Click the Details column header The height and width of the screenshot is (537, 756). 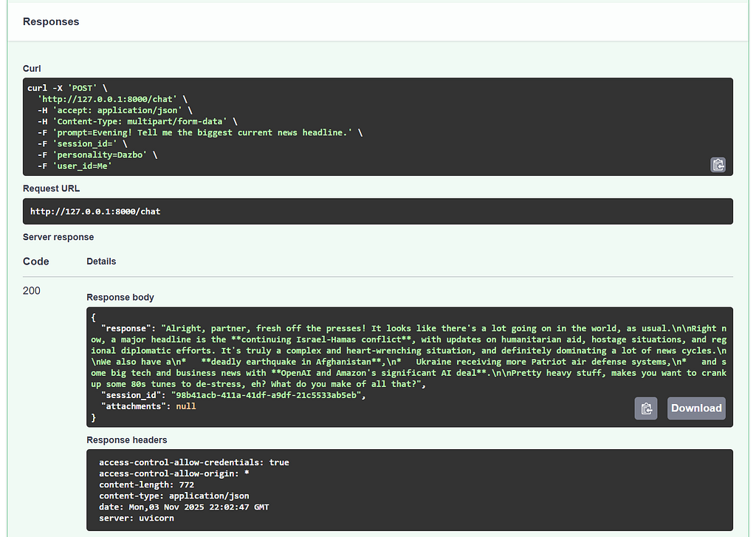click(x=101, y=261)
